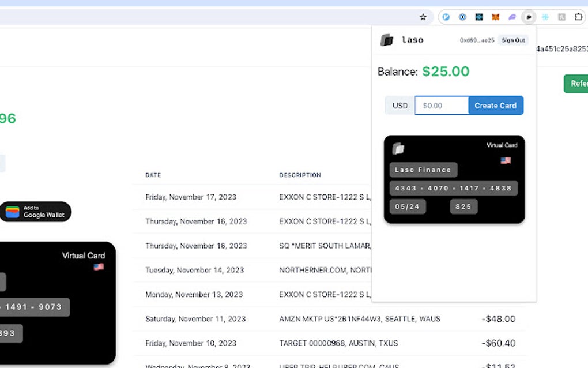Open the Extensions puzzle-piece menu
Viewport: 588px width, 368px height.
tap(578, 17)
